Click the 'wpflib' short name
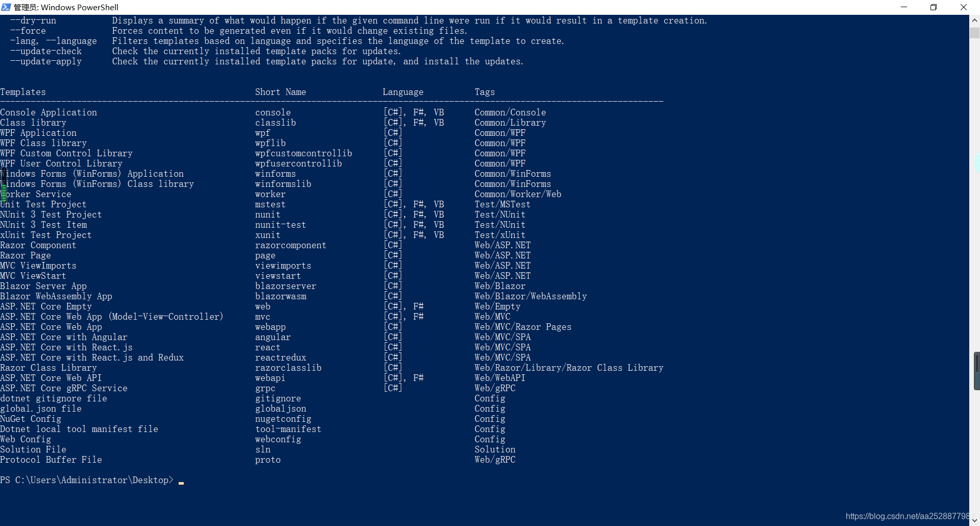Viewport: 980px width, 526px height. 271,143
